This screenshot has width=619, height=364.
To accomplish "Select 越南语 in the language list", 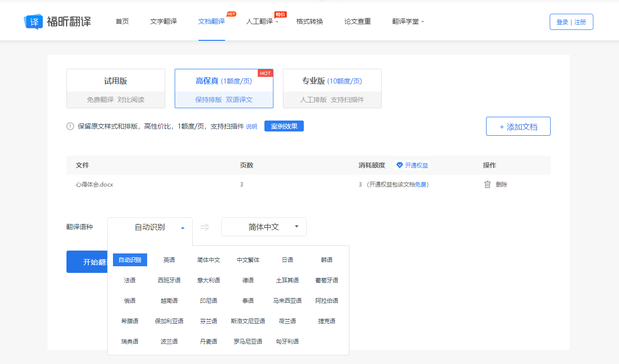I will pos(169,301).
